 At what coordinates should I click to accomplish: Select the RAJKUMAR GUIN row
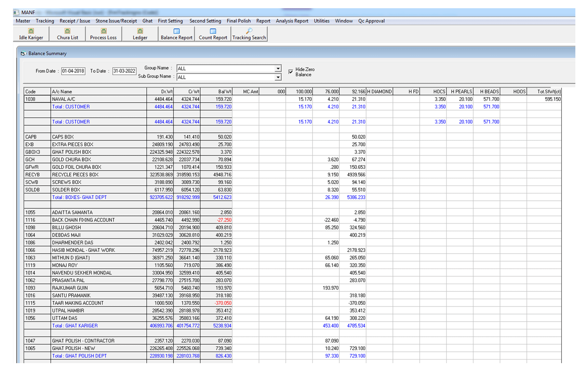(x=293, y=288)
